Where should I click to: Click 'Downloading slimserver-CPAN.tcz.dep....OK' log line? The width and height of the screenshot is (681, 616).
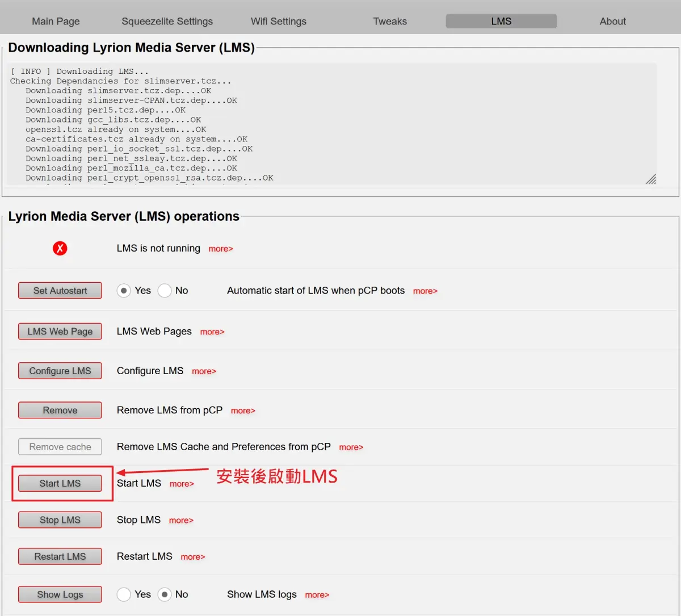(131, 100)
